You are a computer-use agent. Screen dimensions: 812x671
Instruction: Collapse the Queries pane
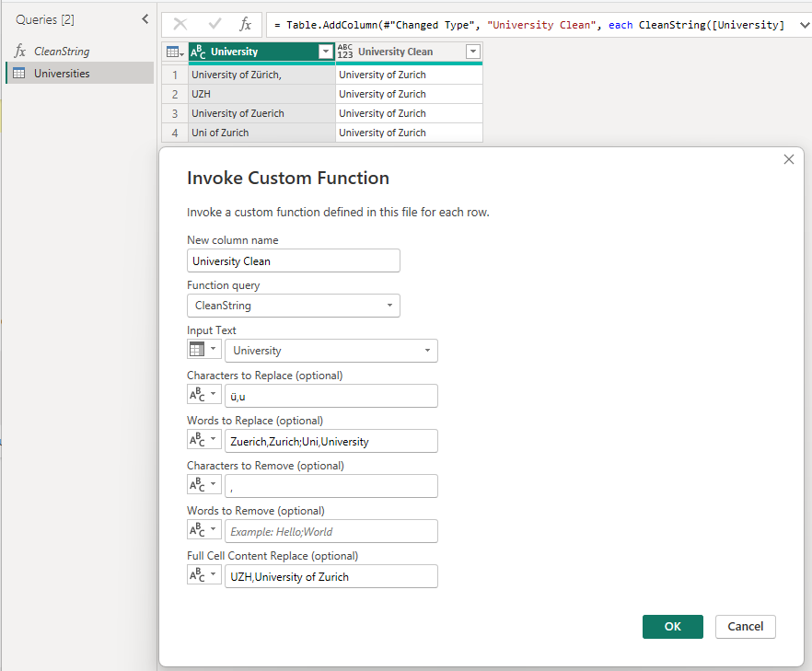pos(145,19)
